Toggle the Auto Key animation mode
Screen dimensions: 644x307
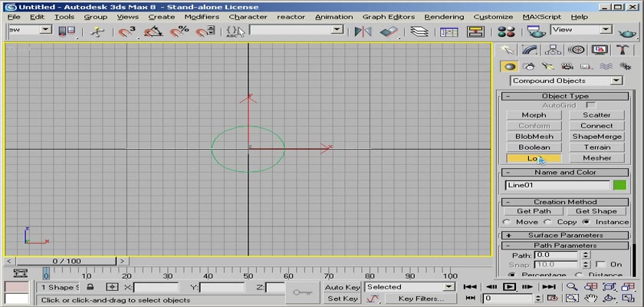coord(342,287)
